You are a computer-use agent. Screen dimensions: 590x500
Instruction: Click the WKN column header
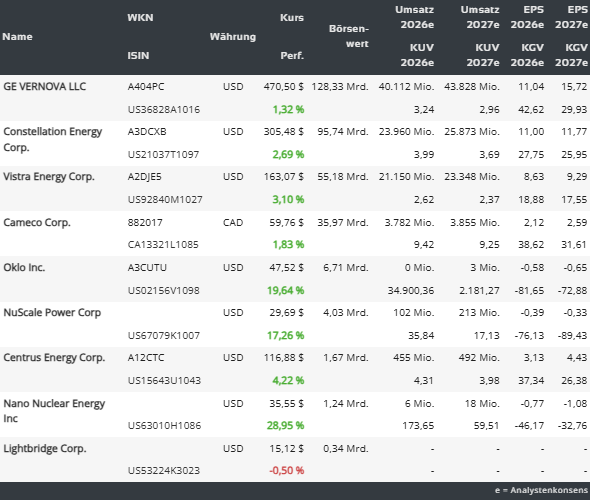(140, 18)
